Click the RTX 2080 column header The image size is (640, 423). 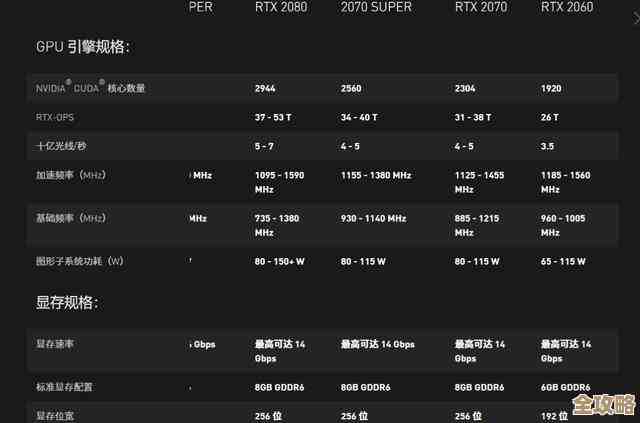click(281, 8)
